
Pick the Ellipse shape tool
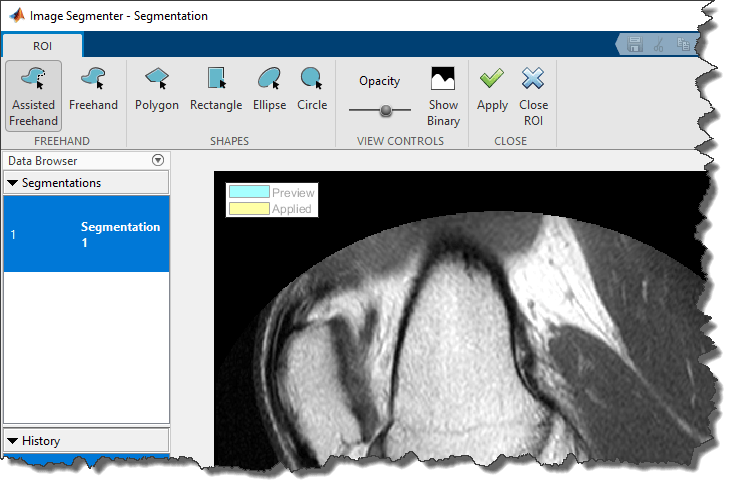tap(269, 89)
